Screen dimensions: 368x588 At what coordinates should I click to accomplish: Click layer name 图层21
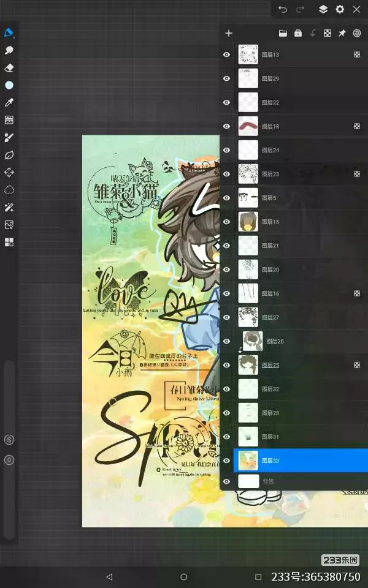tap(270, 246)
